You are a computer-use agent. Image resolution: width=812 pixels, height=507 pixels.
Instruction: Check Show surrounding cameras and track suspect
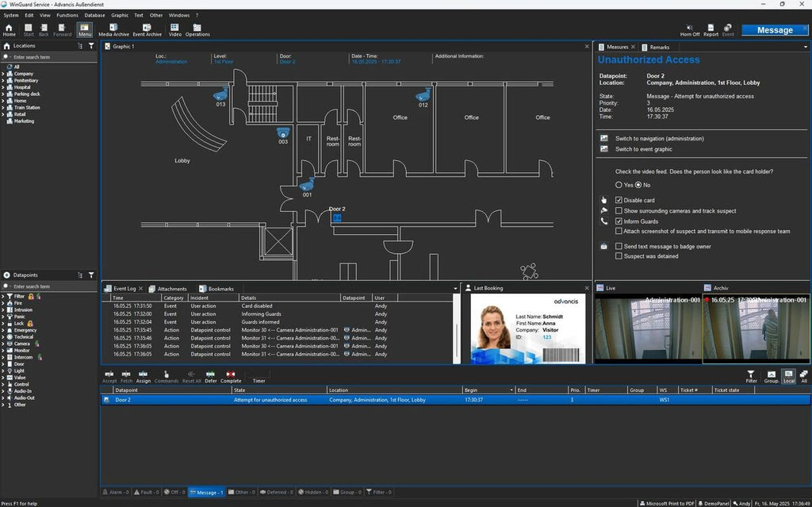[x=619, y=211]
